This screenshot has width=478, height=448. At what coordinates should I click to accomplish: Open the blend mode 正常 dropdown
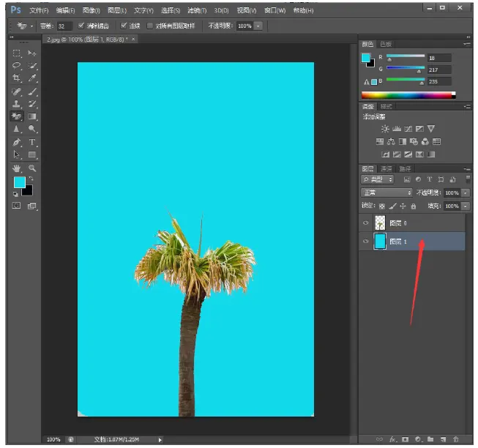[386, 193]
